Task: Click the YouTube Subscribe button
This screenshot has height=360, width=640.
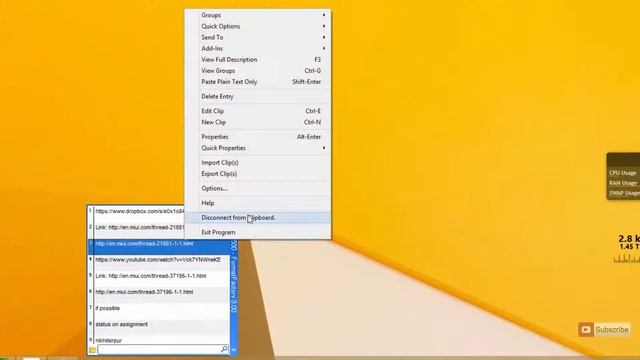Action: 604,329
